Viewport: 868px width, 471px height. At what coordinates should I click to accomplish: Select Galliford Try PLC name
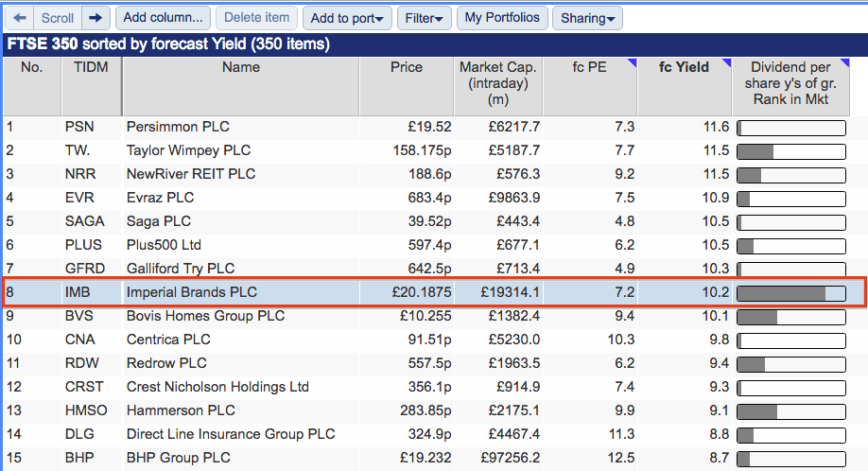tap(181, 269)
